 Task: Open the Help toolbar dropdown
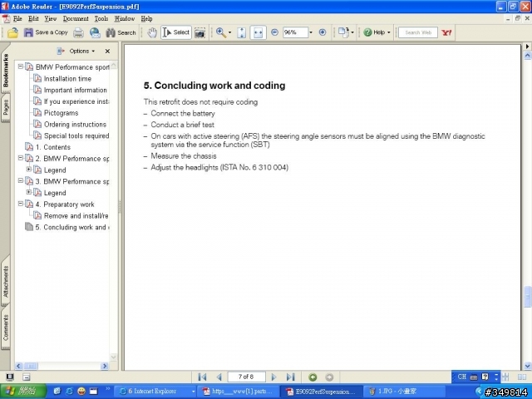coord(377,32)
